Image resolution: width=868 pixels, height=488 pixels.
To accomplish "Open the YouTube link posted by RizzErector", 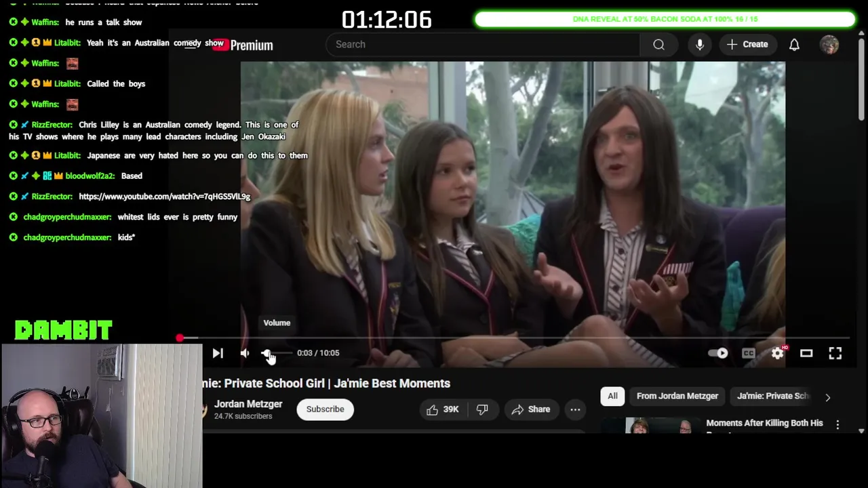I will [165, 197].
